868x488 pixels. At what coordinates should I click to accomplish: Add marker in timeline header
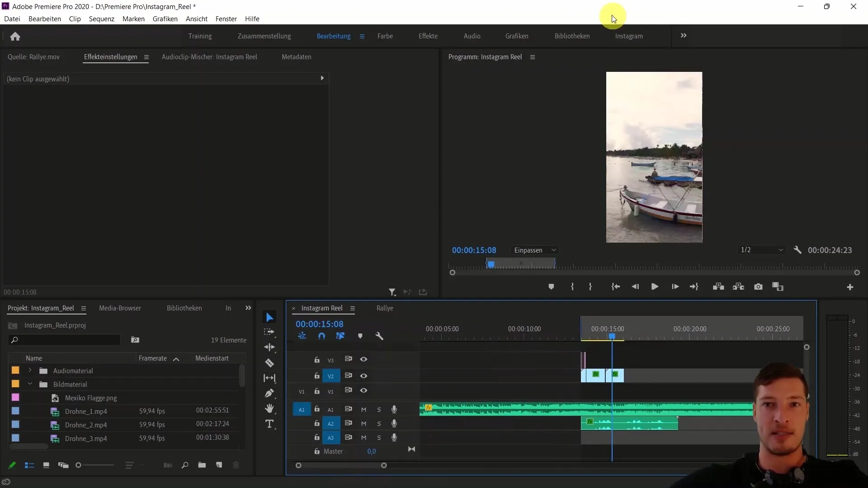[x=360, y=336]
